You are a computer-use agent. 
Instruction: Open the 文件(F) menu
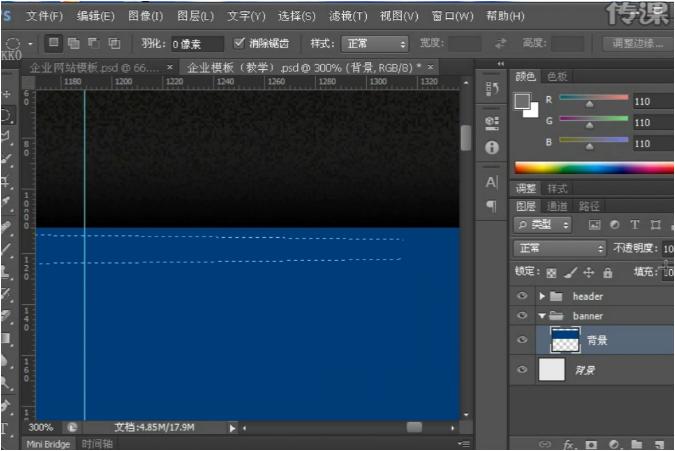pos(44,16)
